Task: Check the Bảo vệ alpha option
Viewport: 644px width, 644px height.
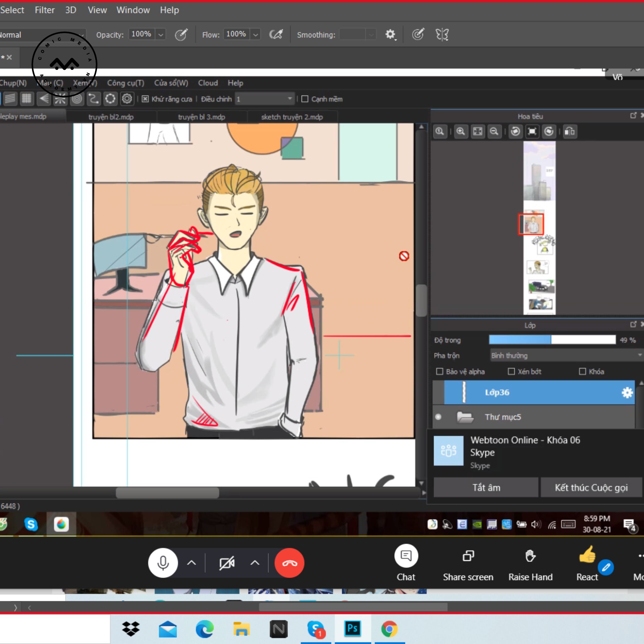Action: tap(440, 371)
